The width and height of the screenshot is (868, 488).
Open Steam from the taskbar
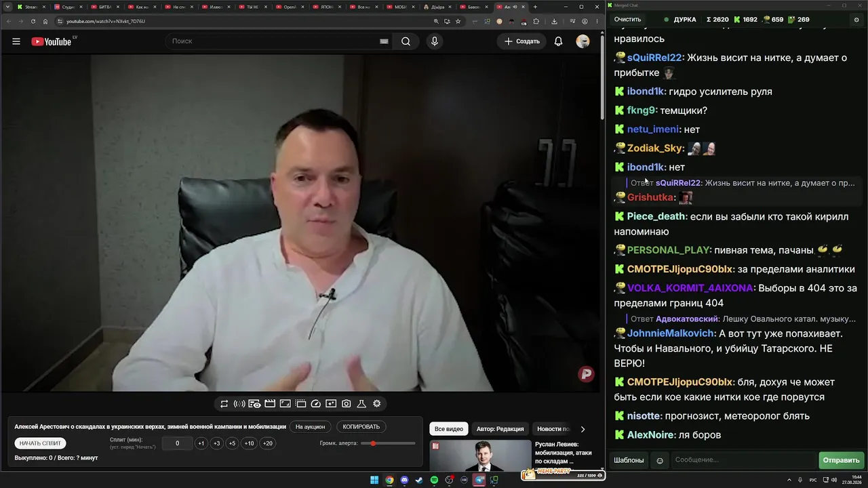(419, 481)
